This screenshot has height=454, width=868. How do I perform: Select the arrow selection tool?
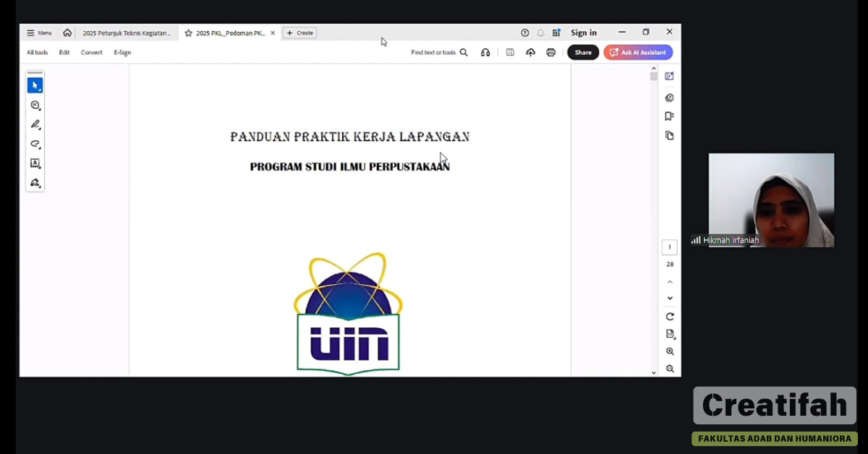(x=35, y=85)
